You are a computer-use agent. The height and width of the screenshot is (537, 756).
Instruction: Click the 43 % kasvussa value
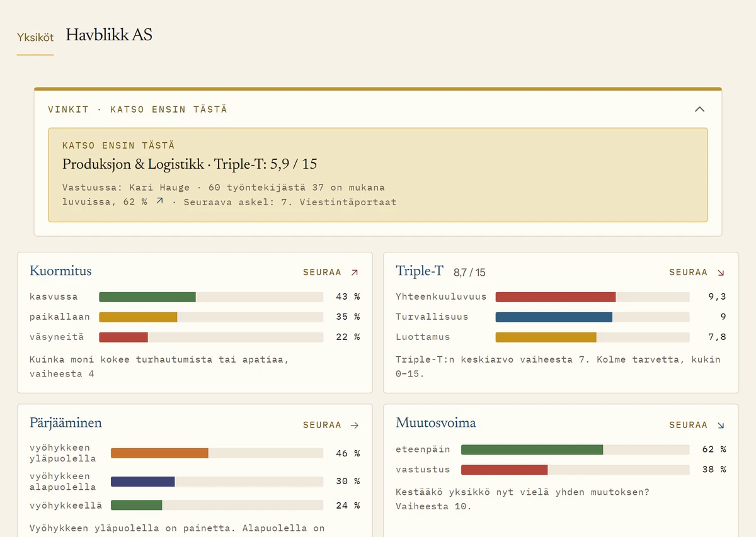coord(348,297)
